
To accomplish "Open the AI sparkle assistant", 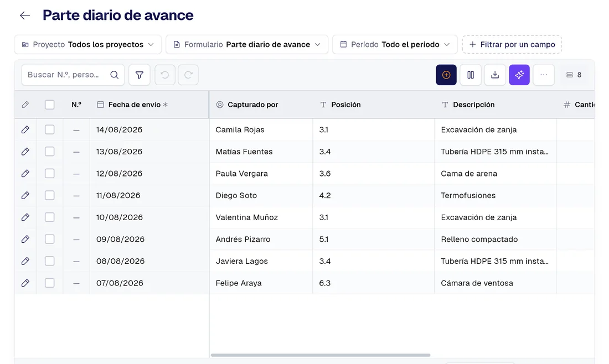I will pyautogui.click(x=519, y=75).
